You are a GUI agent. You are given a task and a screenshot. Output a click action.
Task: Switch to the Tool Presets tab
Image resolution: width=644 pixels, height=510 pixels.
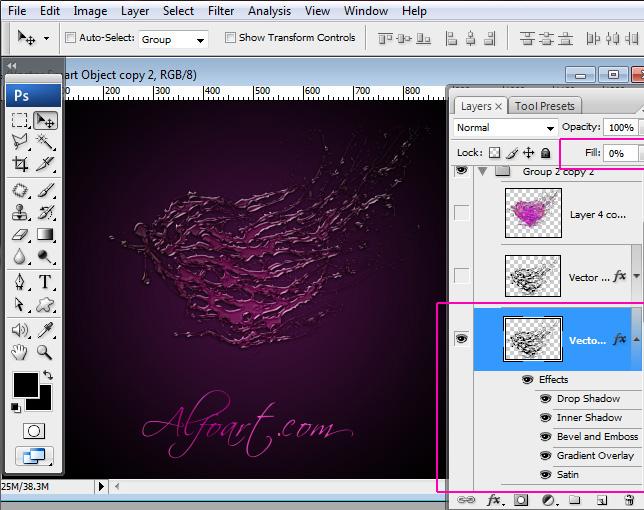coord(545,106)
